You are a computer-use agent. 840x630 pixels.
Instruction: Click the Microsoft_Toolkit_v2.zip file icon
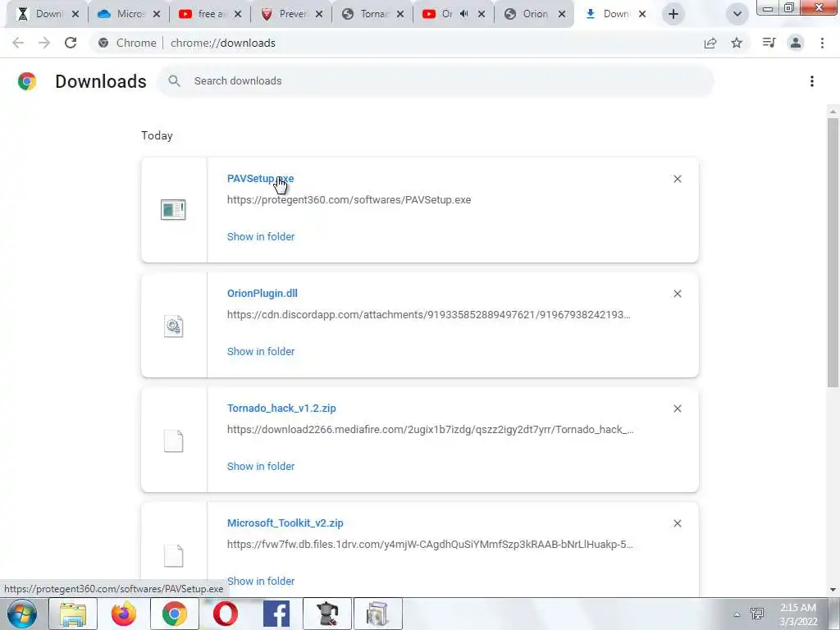[173, 555]
